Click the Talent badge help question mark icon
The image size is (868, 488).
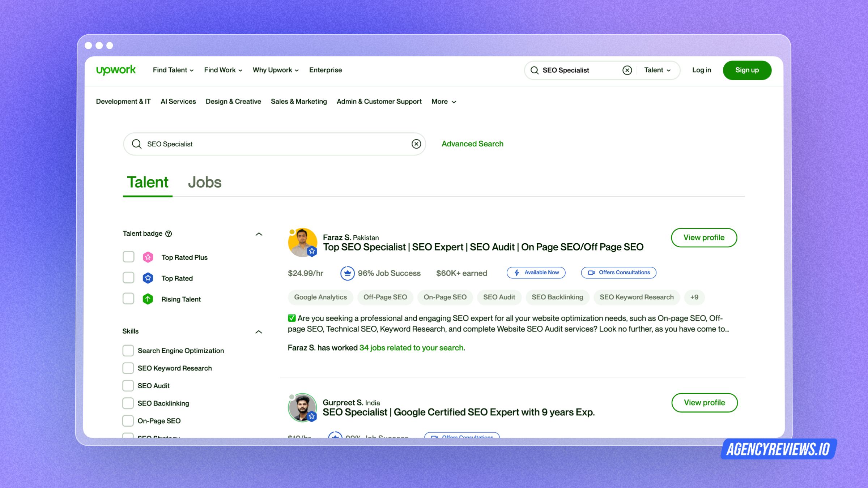click(x=169, y=234)
